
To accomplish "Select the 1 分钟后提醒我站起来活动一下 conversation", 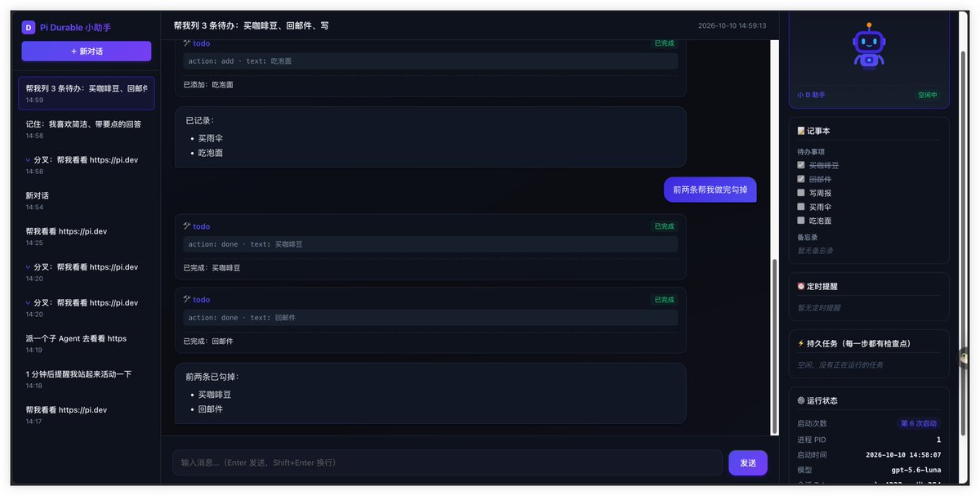I will [87, 379].
